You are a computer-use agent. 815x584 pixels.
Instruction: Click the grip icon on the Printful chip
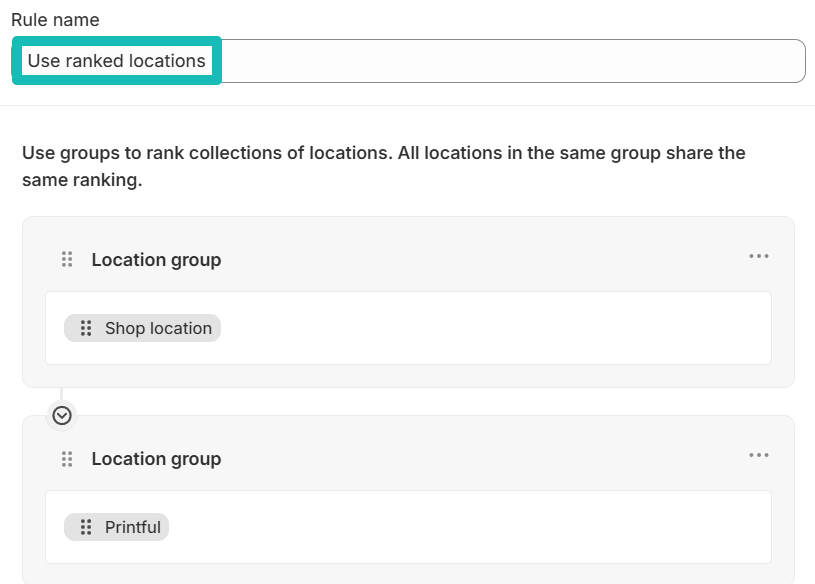click(x=86, y=527)
